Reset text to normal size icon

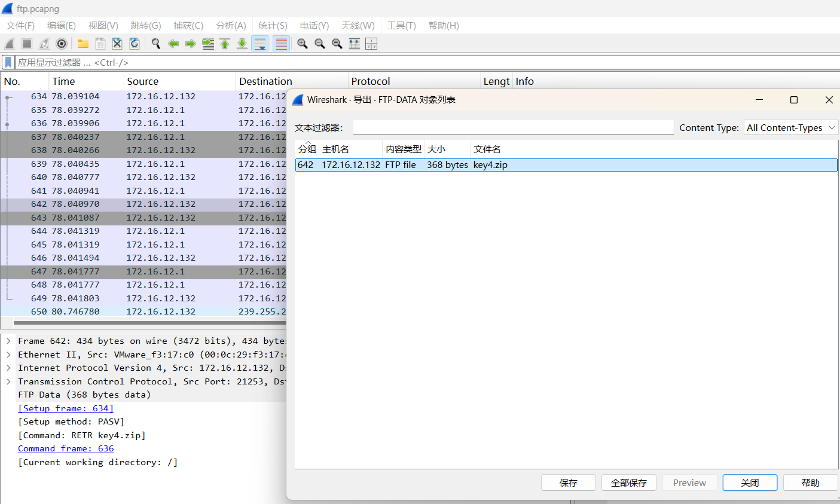tap(337, 44)
